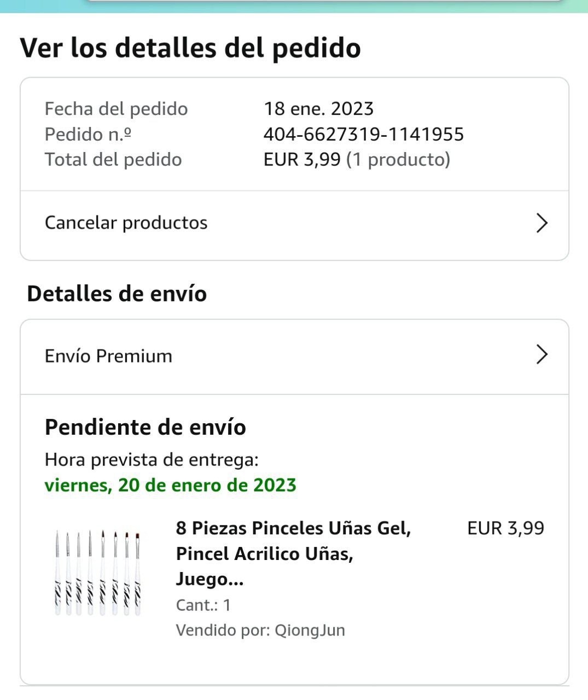Viewport: 588px width, 700px height.
Task: Tap the Cancelar productos label
Action: [126, 223]
